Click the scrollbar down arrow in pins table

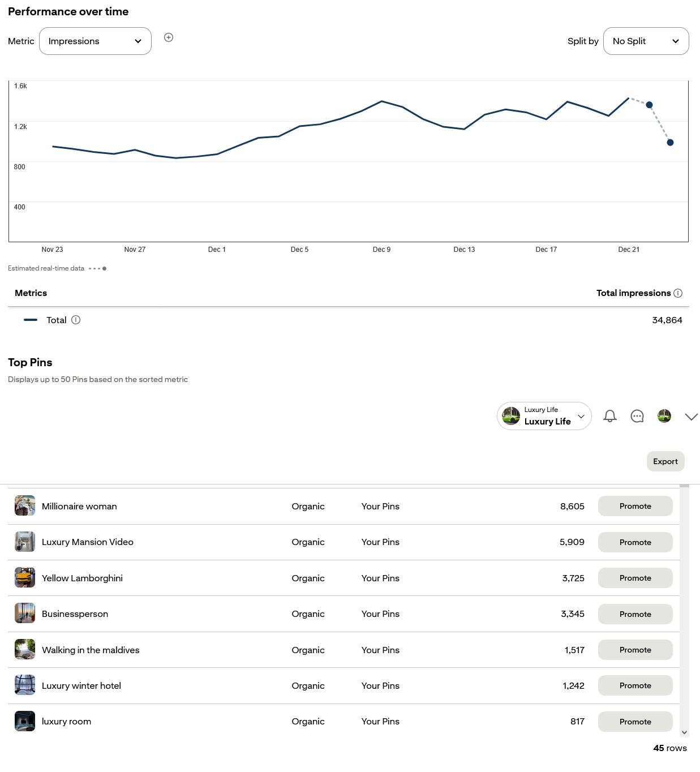[684, 732]
